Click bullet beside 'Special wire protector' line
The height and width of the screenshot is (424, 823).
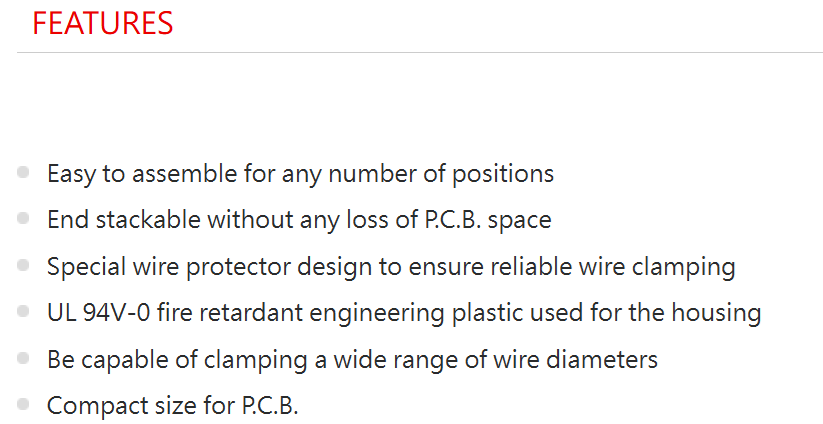point(23,266)
